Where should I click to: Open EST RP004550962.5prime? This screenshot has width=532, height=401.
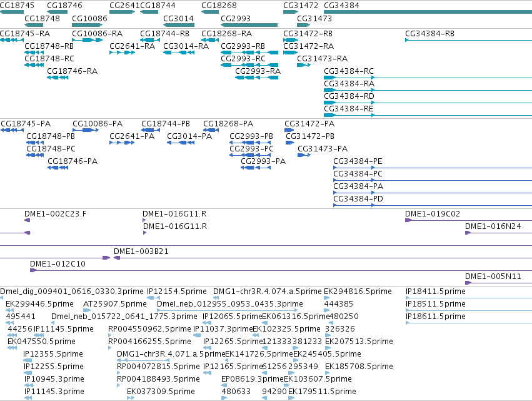149,329
